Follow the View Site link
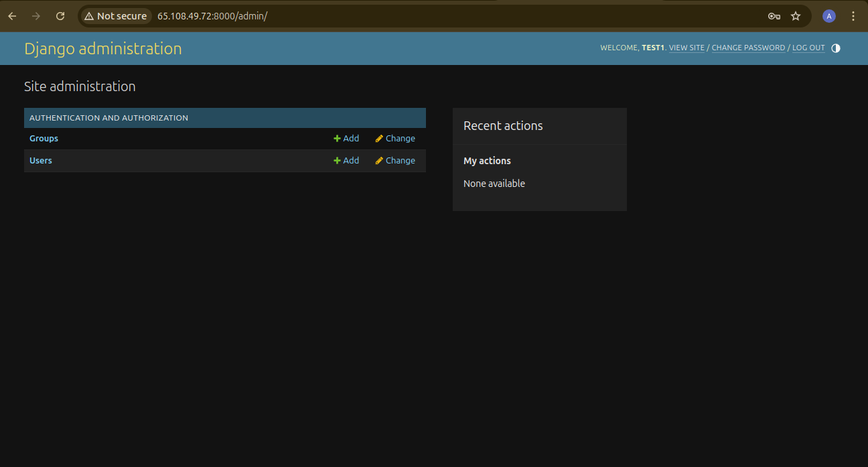This screenshot has height=467, width=868. tap(686, 48)
